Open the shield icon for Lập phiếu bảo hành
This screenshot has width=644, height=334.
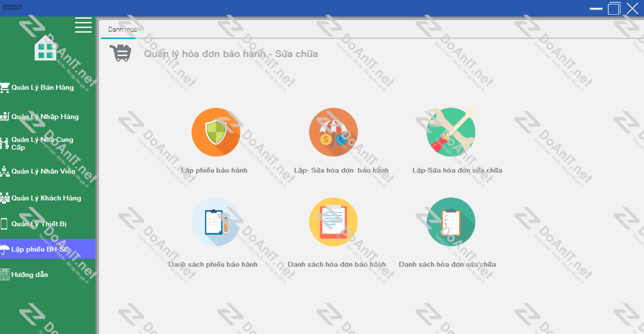(x=216, y=132)
